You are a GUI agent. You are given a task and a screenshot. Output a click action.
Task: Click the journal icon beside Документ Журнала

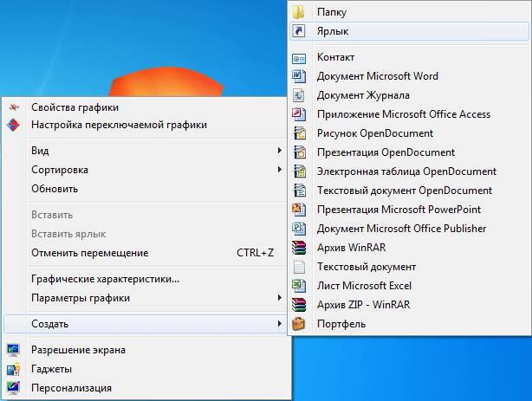(299, 95)
